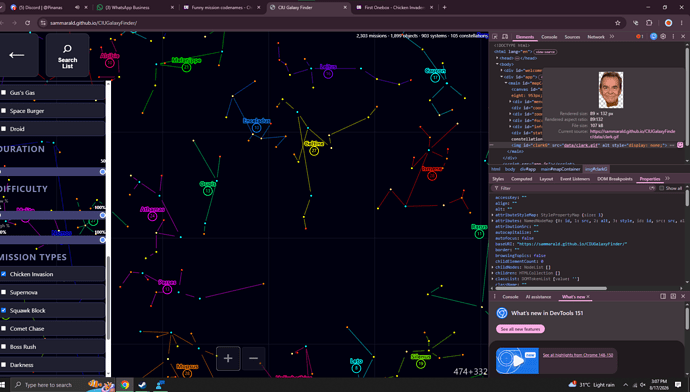The width and height of the screenshot is (690, 392).
Task: Collapse the div id=app element
Action: 501,77
